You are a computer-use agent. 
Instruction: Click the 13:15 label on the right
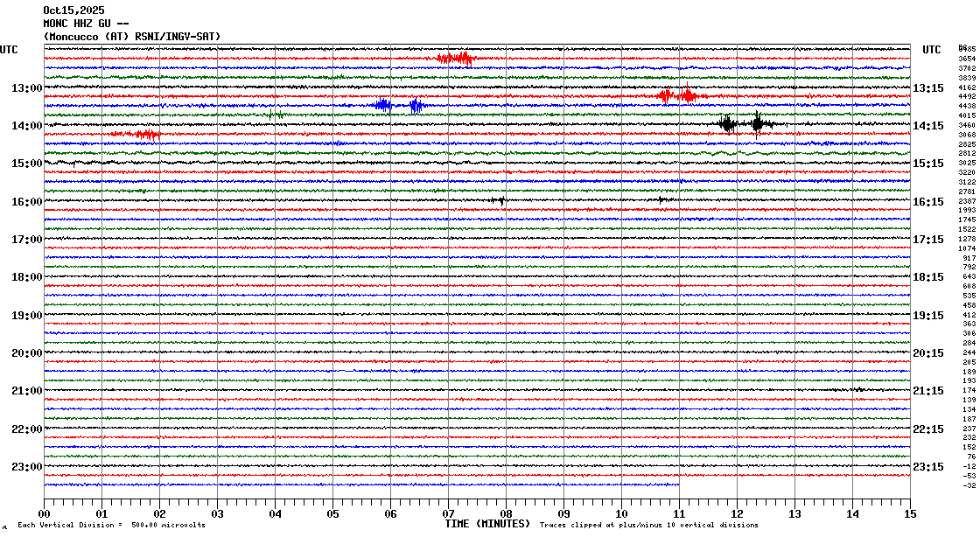click(x=928, y=88)
